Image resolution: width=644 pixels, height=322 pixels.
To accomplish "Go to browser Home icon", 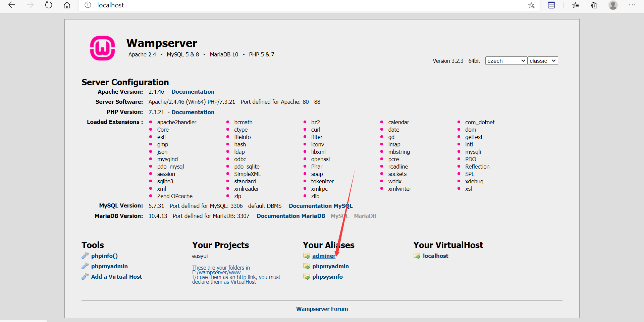I will point(67,5).
